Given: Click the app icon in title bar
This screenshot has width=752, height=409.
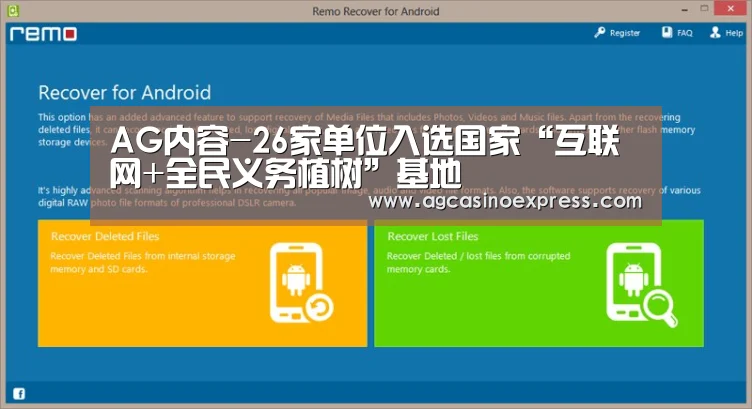Looking at the screenshot, I should (x=13, y=10).
